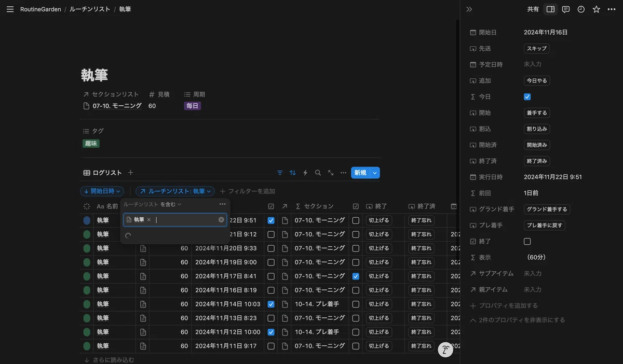Screen dimensions: 623x364
Task: Open the comments speech bubble icon
Action: click(566, 9)
